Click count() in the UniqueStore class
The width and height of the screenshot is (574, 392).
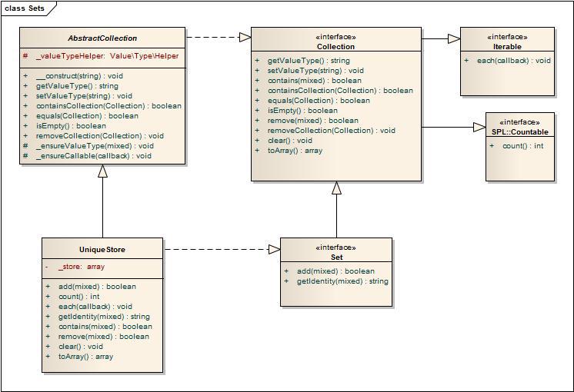pyautogui.click(x=72, y=297)
